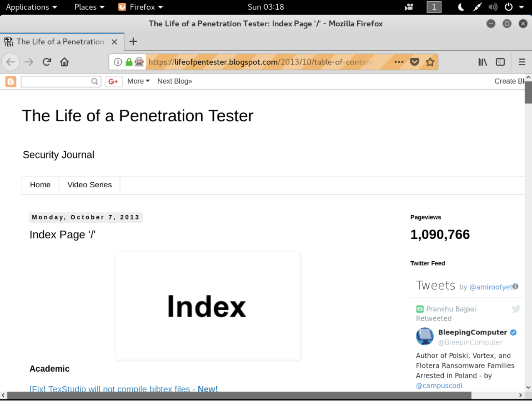Open the clock showing Sun 03:18
This screenshot has height=403, width=532.
tap(266, 7)
